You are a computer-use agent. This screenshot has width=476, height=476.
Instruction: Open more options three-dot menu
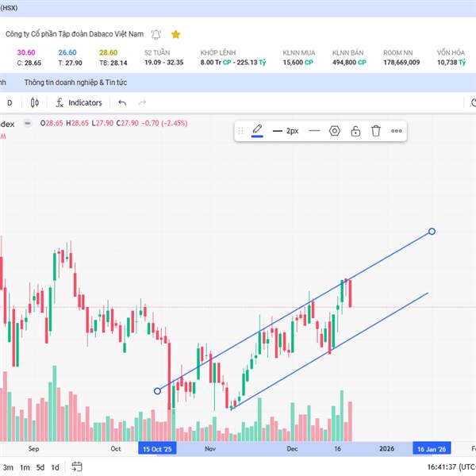point(397,131)
